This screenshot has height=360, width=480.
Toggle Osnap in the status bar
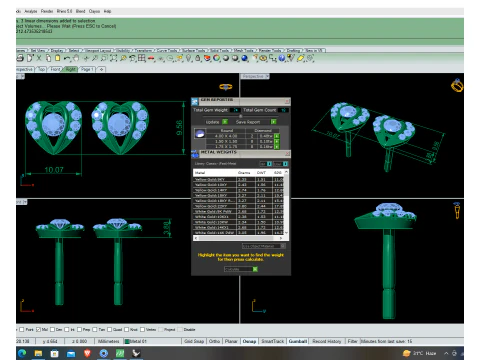[x=249, y=341]
